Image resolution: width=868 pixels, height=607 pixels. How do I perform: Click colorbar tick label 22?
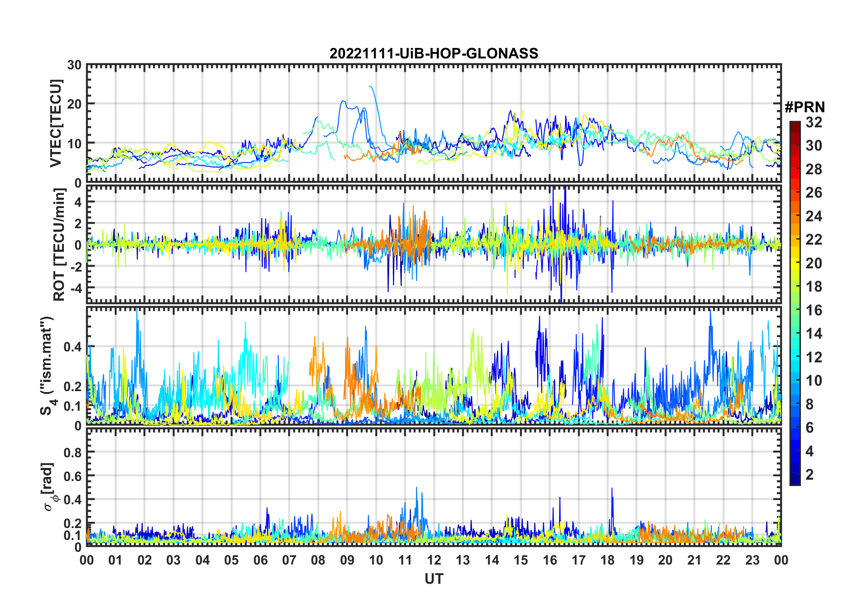coord(814,240)
